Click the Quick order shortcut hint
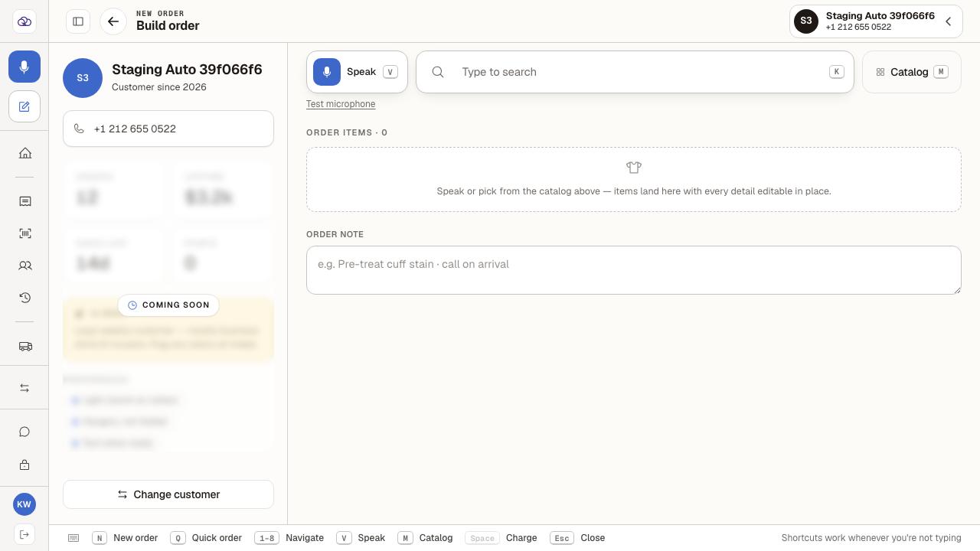 (206, 538)
